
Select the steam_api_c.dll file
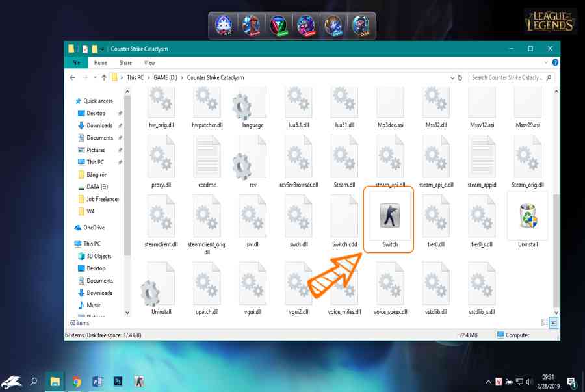pos(435,161)
